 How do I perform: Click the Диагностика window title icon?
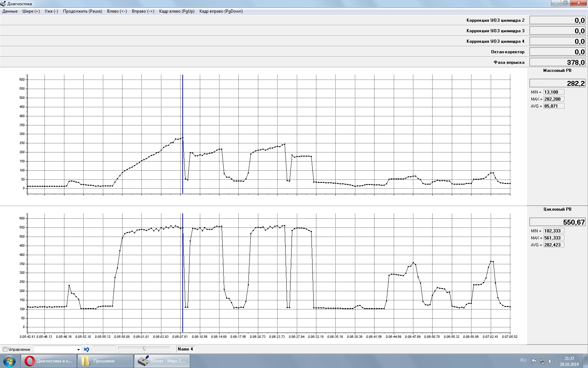click(x=3, y=4)
